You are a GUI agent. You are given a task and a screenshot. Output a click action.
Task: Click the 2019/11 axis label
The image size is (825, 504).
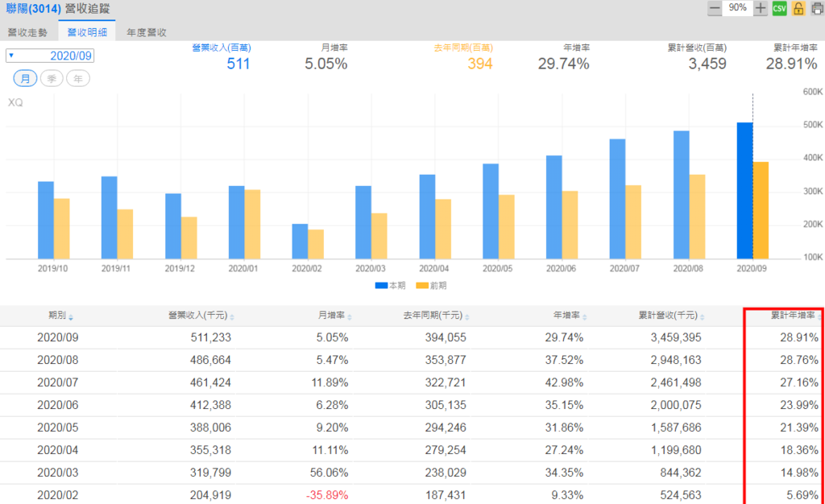116,269
